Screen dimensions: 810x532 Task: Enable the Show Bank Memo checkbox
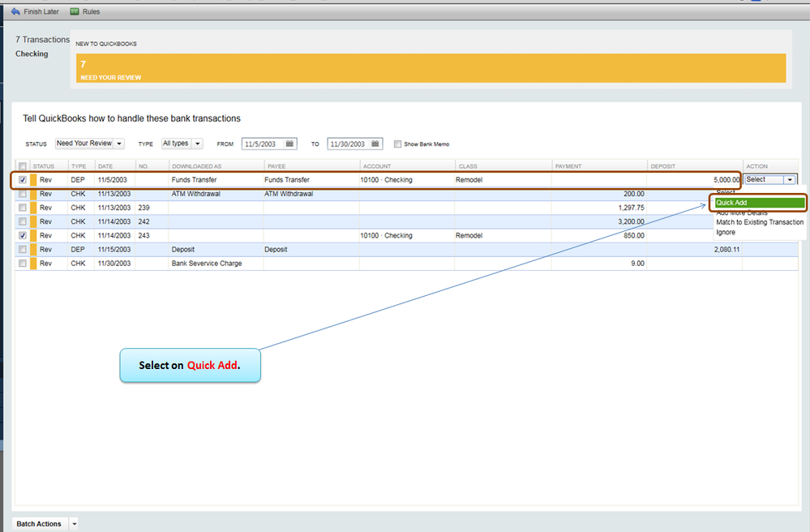[x=397, y=144]
